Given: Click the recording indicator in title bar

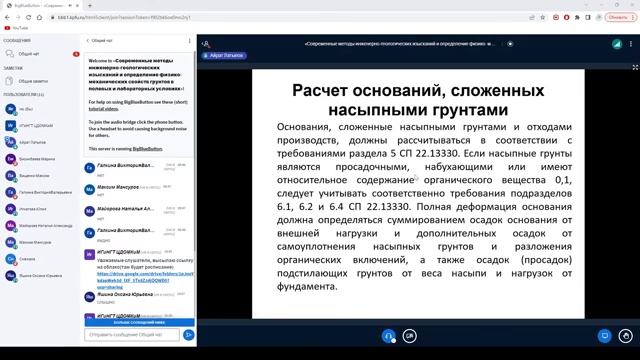Looking at the screenshot, I should tap(510, 44).
